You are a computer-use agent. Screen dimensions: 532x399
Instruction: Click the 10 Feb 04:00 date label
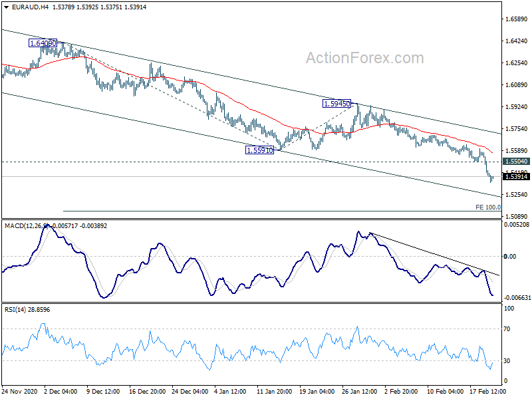pyautogui.click(x=445, y=391)
